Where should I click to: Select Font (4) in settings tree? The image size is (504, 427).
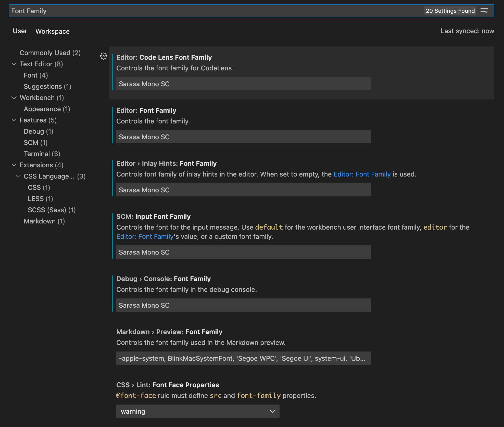point(36,75)
